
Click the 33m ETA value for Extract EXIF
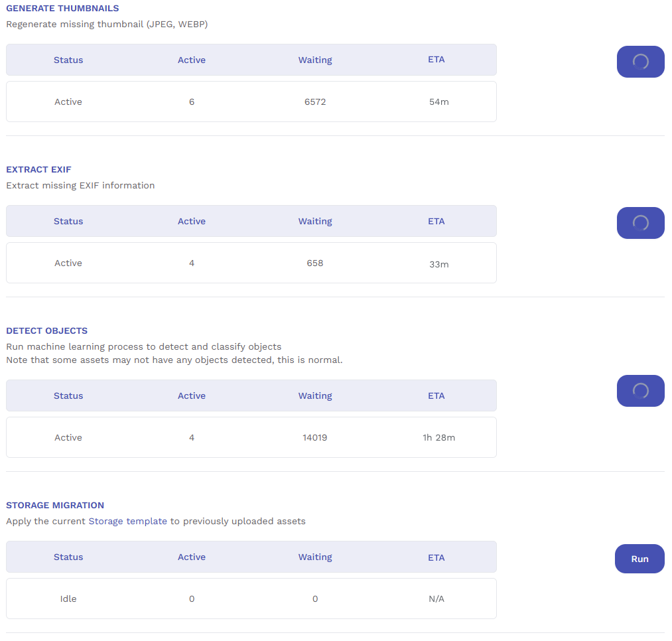click(438, 263)
